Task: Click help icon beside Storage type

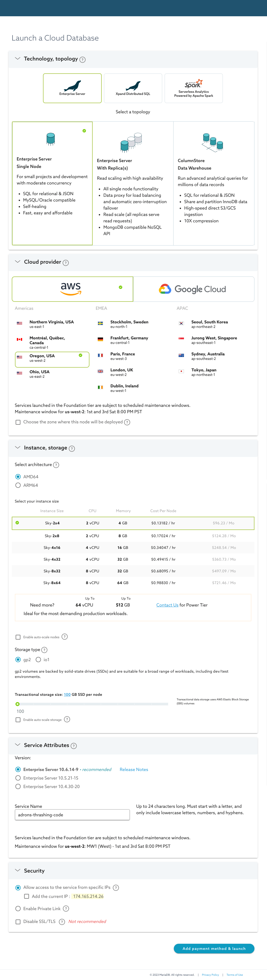Action: [x=45, y=650]
